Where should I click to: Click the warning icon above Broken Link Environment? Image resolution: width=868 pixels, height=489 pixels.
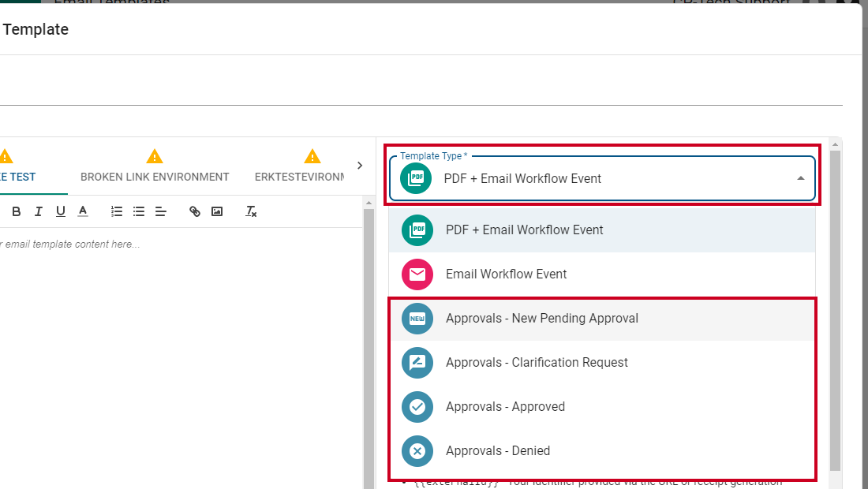click(x=155, y=156)
